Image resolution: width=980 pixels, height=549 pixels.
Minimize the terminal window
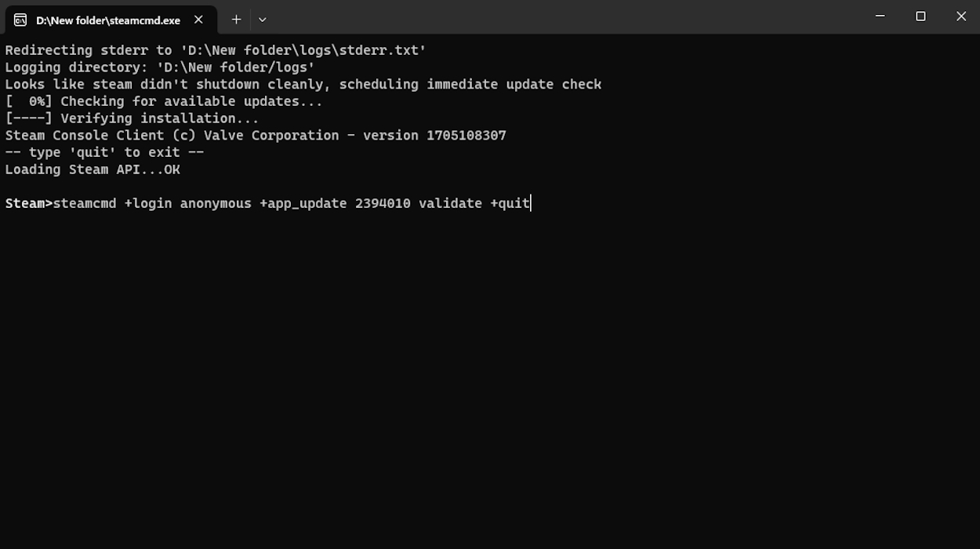click(x=880, y=16)
